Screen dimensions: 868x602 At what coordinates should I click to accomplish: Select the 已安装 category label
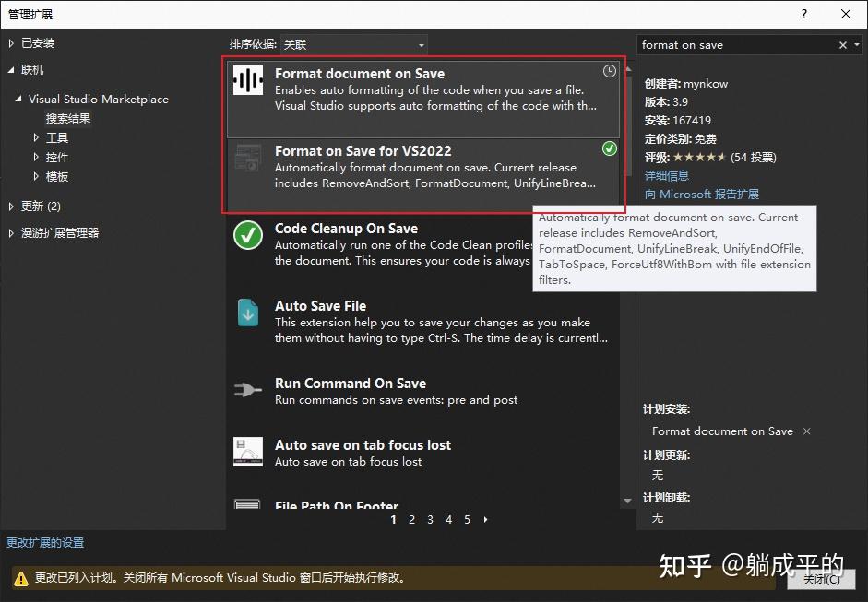[x=38, y=43]
